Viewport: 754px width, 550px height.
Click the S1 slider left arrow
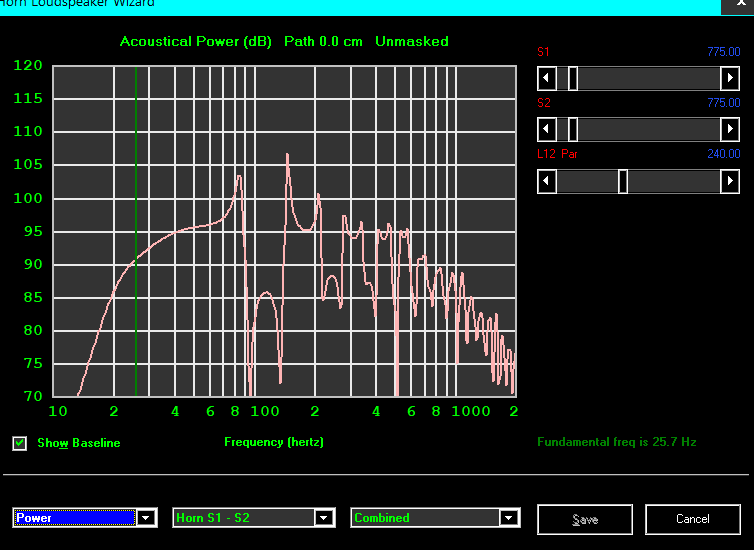point(547,78)
